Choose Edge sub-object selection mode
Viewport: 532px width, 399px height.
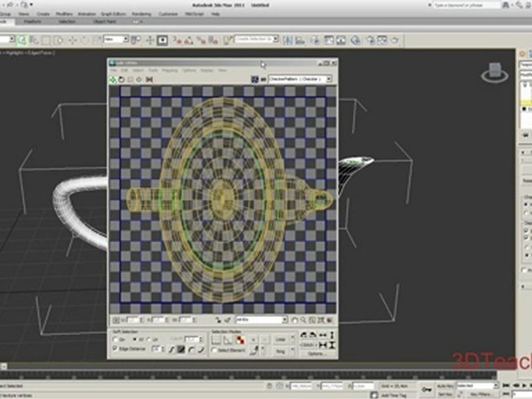[x=228, y=340]
